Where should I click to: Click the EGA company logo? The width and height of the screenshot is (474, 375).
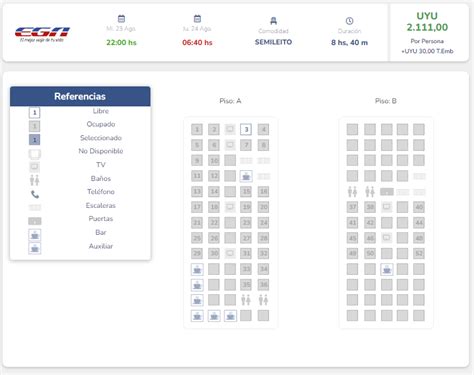coord(42,35)
